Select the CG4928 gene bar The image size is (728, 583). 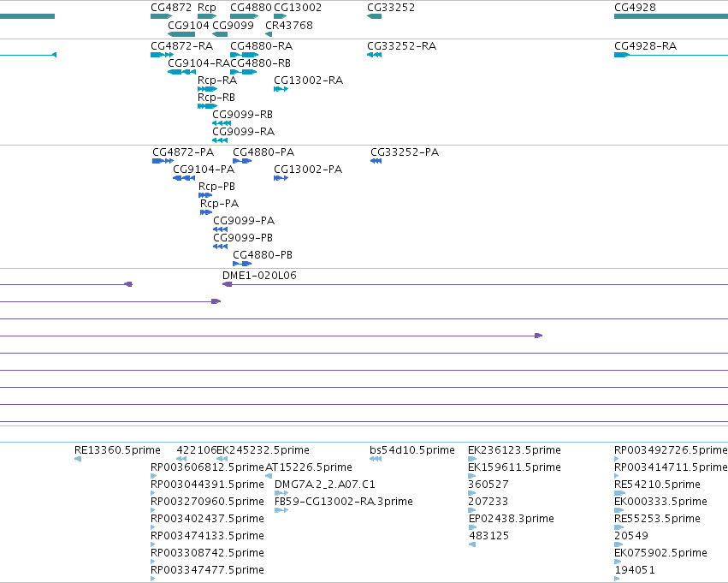pyautogui.click(x=671, y=16)
